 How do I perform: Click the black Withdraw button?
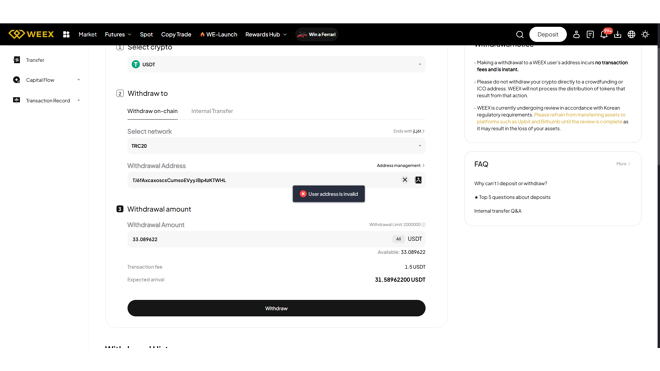coord(276,308)
